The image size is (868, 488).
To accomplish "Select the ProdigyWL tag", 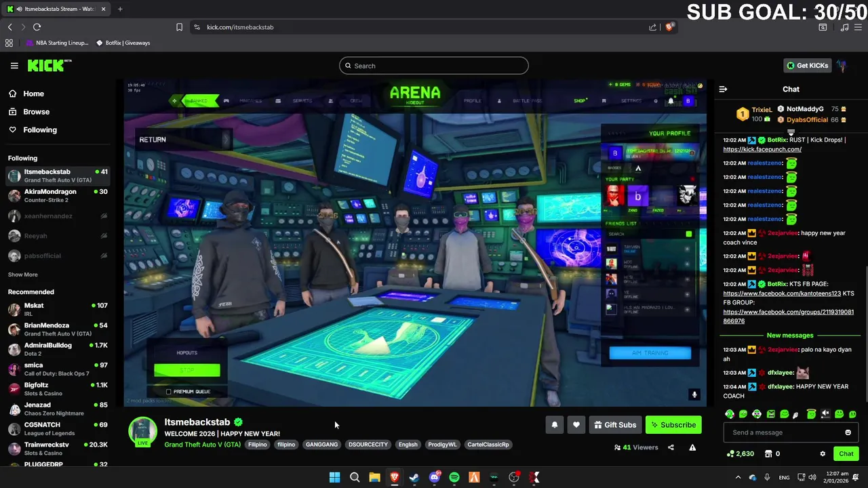I will 442,445.
